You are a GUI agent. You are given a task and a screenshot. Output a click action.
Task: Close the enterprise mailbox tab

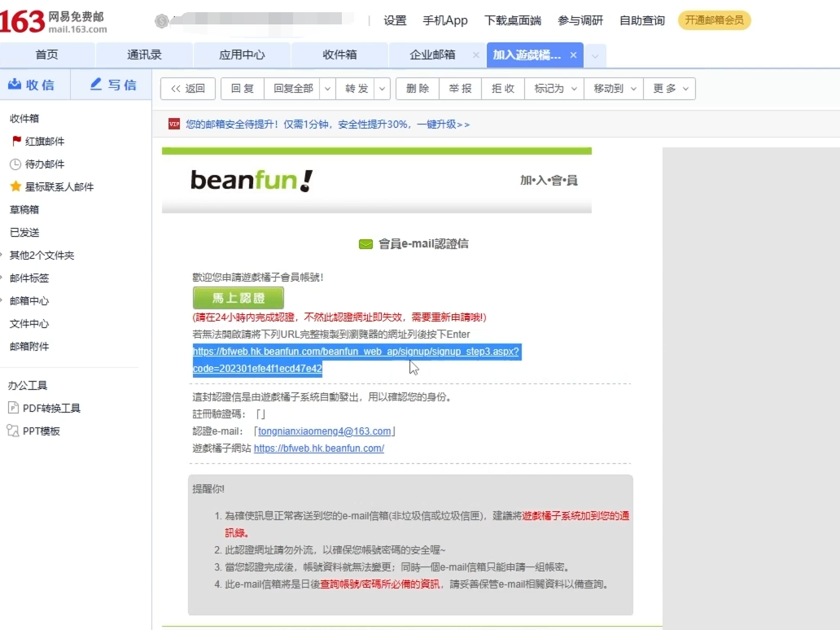[476, 55]
